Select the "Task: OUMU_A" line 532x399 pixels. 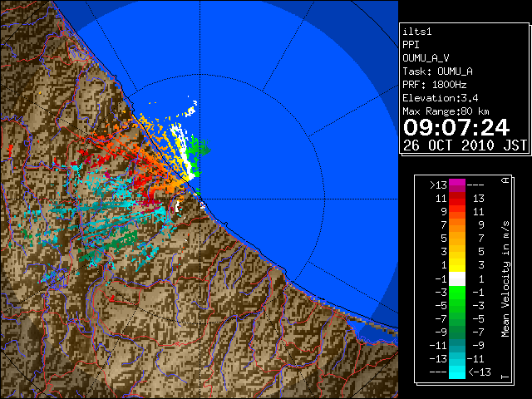(437, 71)
